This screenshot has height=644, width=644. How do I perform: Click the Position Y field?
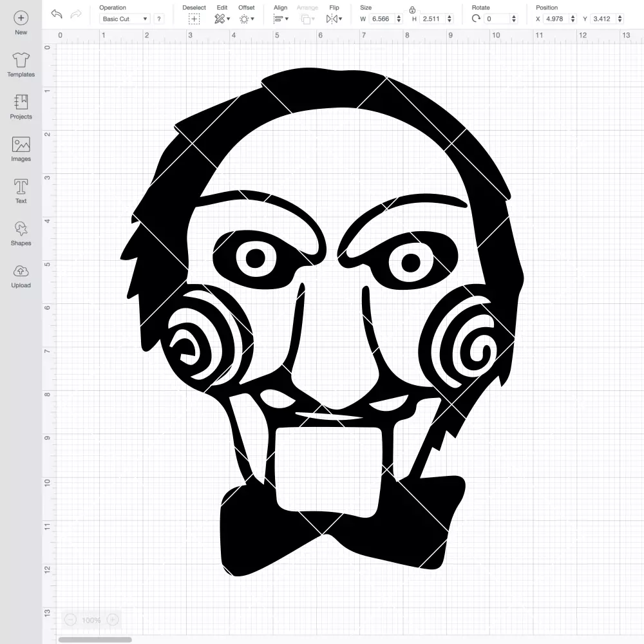603,19
